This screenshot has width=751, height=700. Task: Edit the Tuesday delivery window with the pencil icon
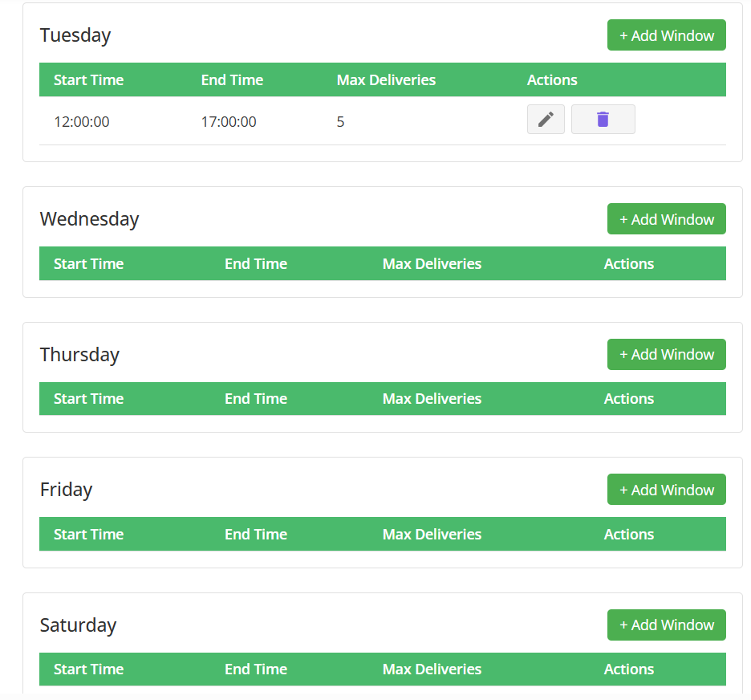(x=546, y=120)
